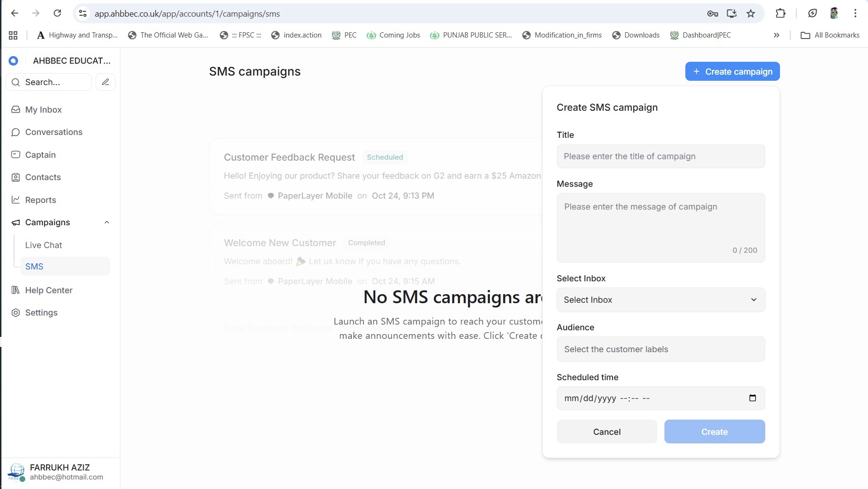Click the campaign Title input field
Viewport: 868px width, 489px height.
(x=661, y=156)
